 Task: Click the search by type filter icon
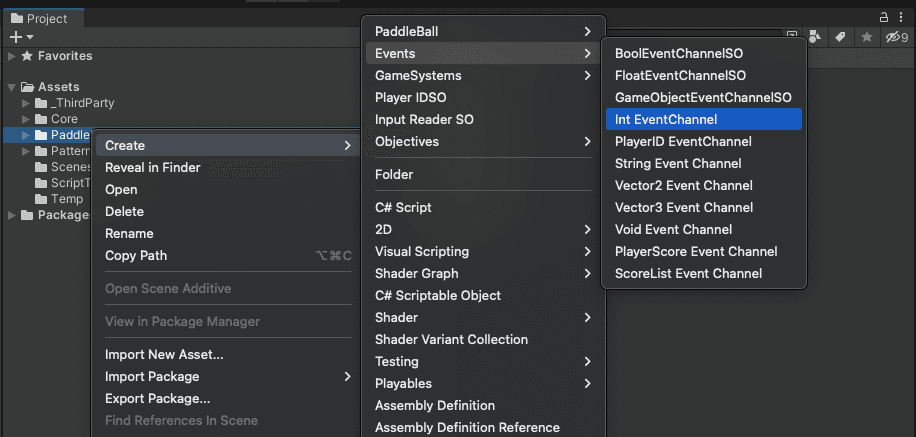point(815,37)
